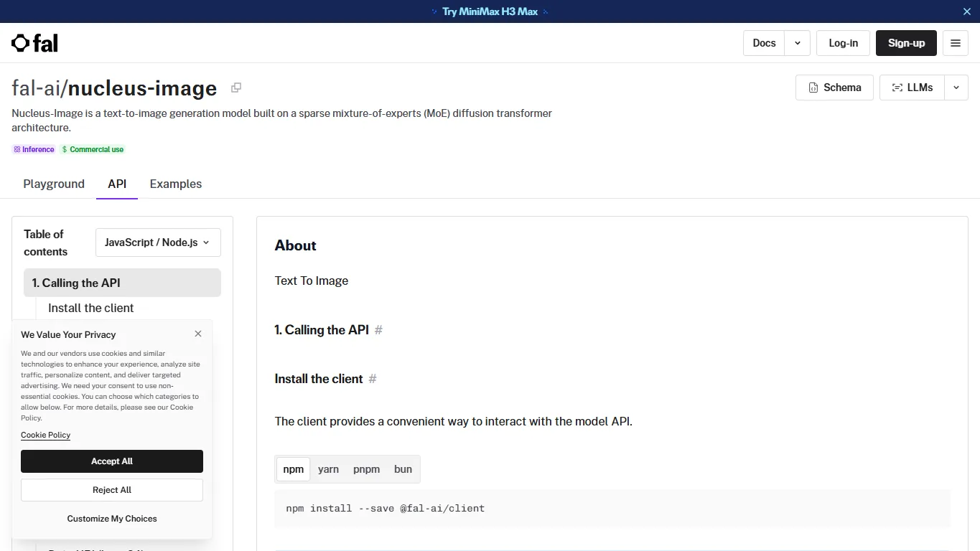Expand the LLMs dropdown arrow
This screenshot has height=551, width=980.
point(956,88)
